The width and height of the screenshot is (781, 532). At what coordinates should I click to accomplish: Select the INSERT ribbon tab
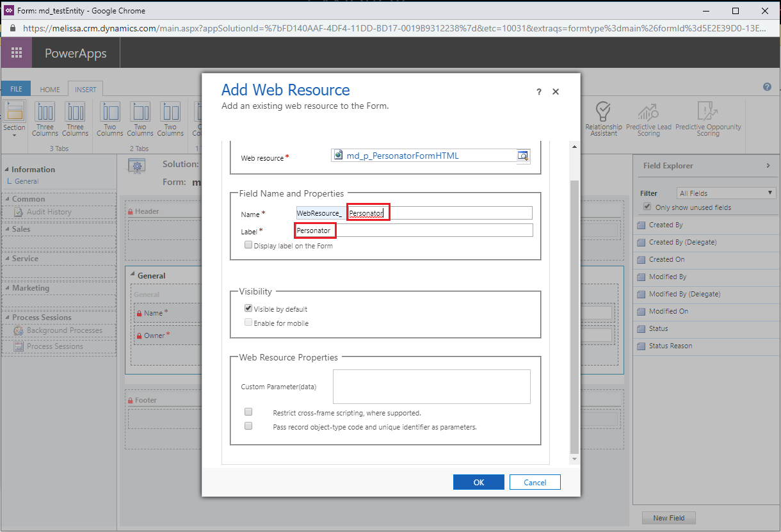point(86,90)
